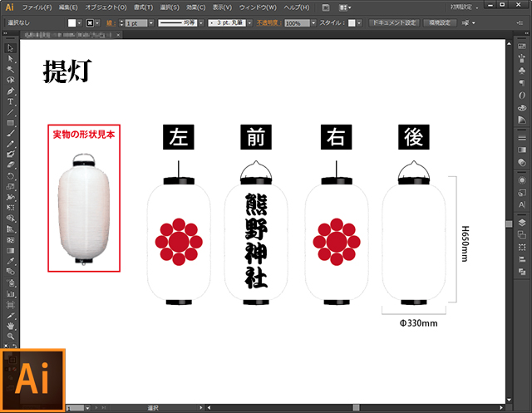
Task: Open the Artboards panel icon
Action: (522, 234)
